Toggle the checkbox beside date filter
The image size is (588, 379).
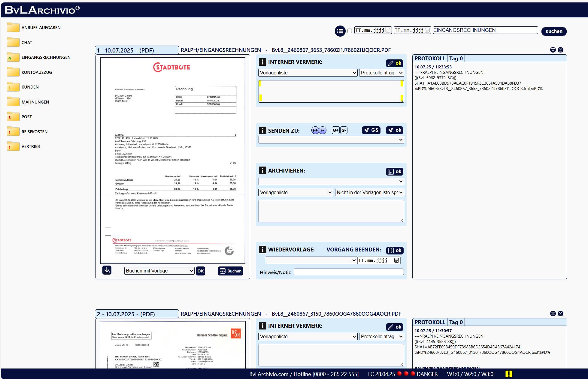point(350,31)
